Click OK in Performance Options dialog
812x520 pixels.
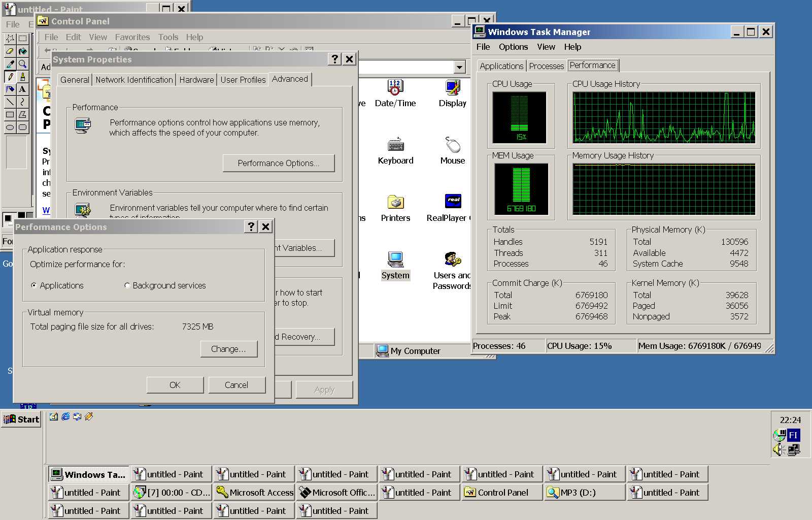(x=175, y=385)
